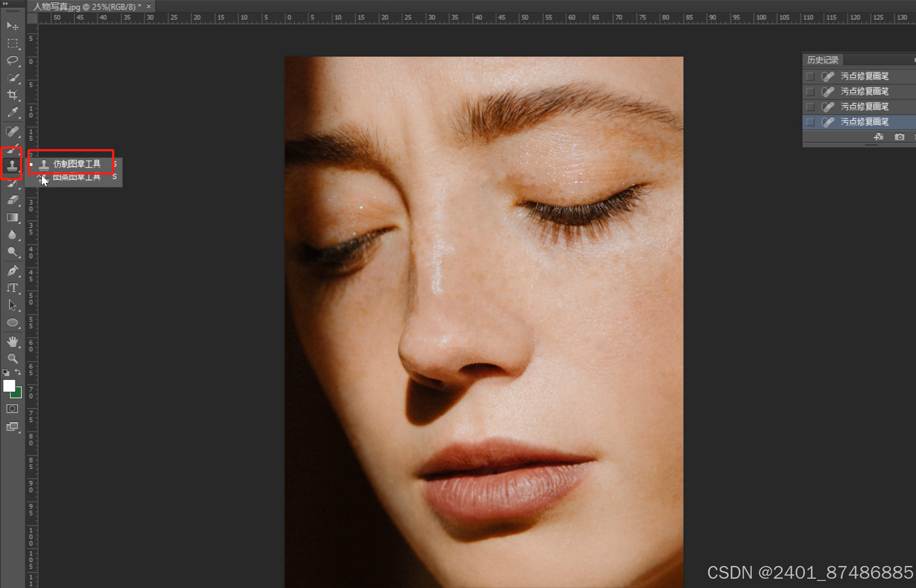Viewport: 916px width, 588px height.
Task: Select the Eraser tool
Action: tap(12, 200)
